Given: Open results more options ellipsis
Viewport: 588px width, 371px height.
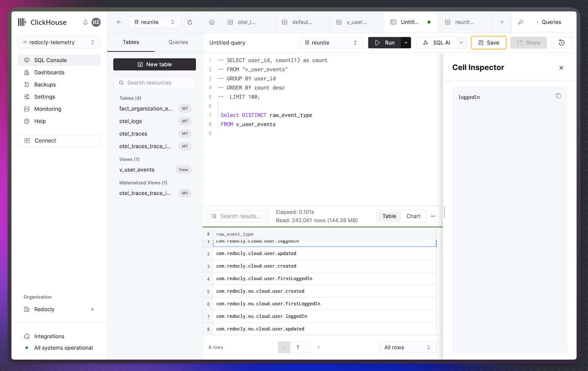Looking at the screenshot, I should click(433, 216).
